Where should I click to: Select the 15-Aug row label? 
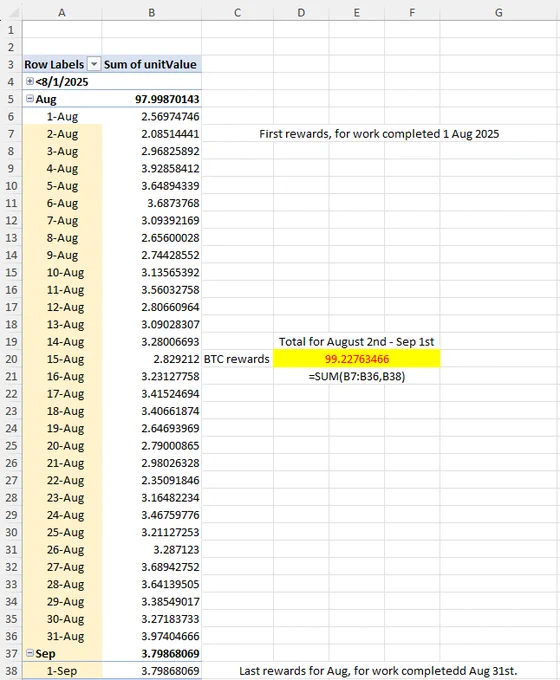coord(65,359)
